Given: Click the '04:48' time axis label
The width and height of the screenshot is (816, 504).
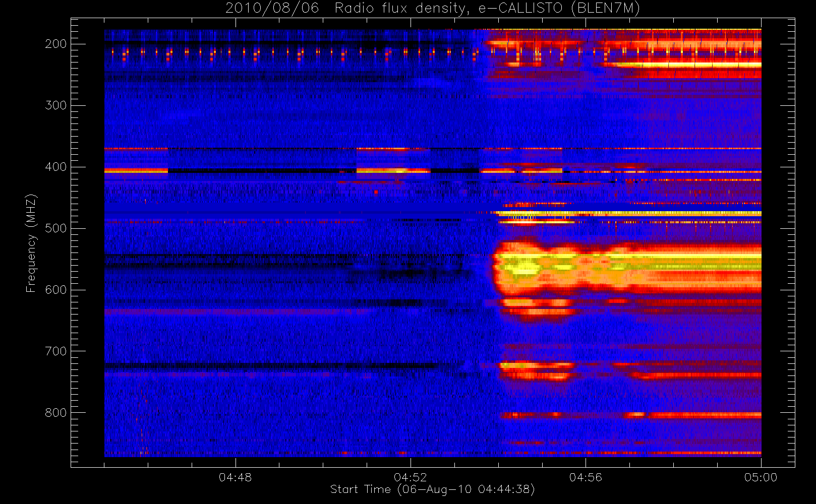Looking at the screenshot, I should pos(235,477).
